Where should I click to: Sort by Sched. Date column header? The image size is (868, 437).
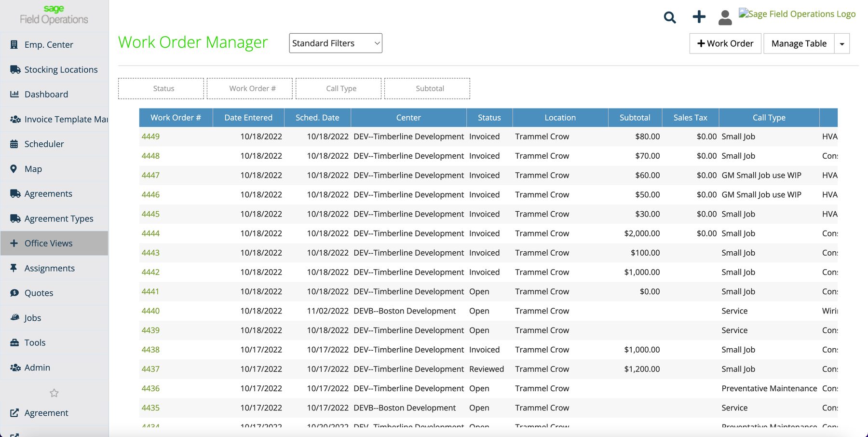[317, 118]
